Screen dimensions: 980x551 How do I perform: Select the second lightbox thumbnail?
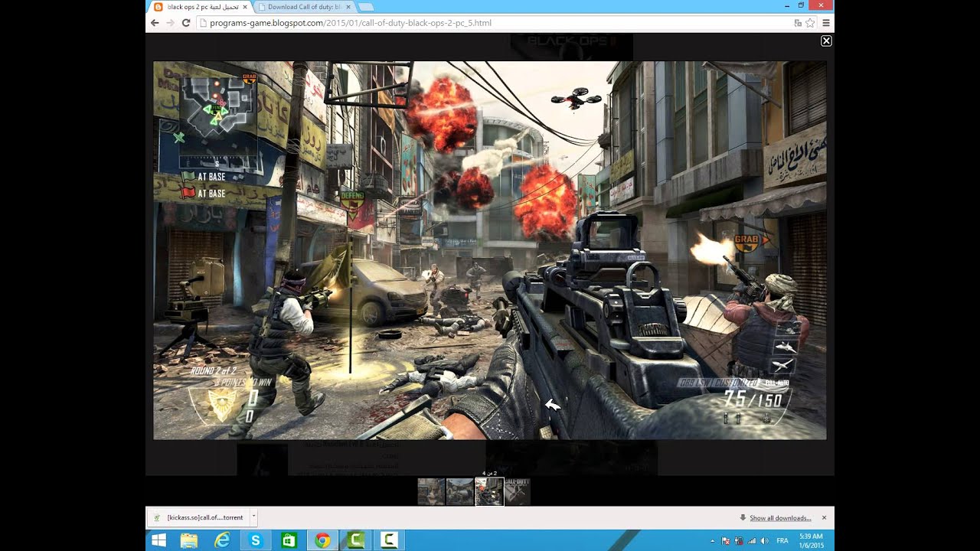pos(459,491)
